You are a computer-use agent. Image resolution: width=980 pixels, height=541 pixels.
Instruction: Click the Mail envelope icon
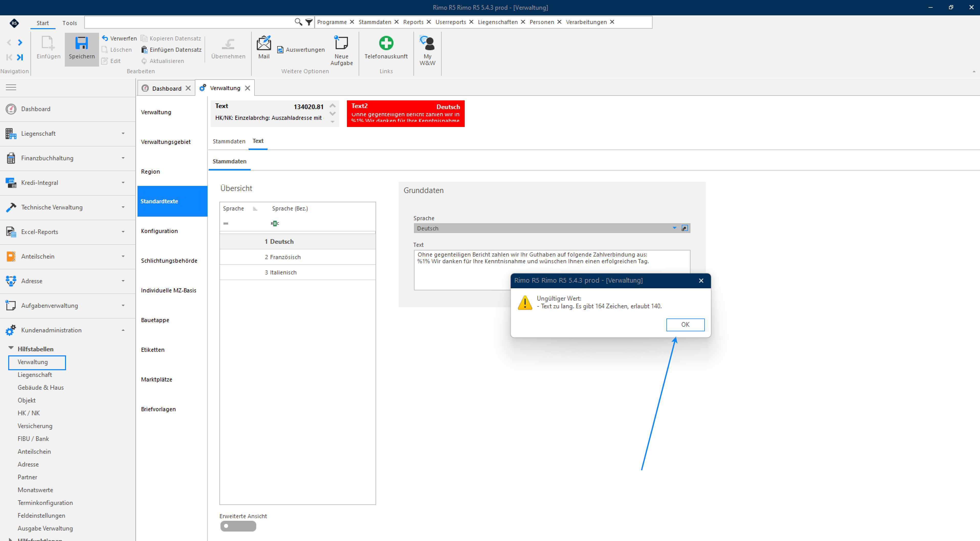pos(264,43)
